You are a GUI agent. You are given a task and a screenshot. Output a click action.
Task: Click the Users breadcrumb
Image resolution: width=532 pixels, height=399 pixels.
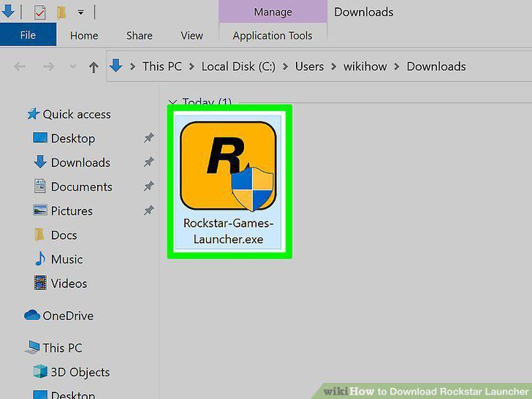pyautogui.click(x=309, y=66)
